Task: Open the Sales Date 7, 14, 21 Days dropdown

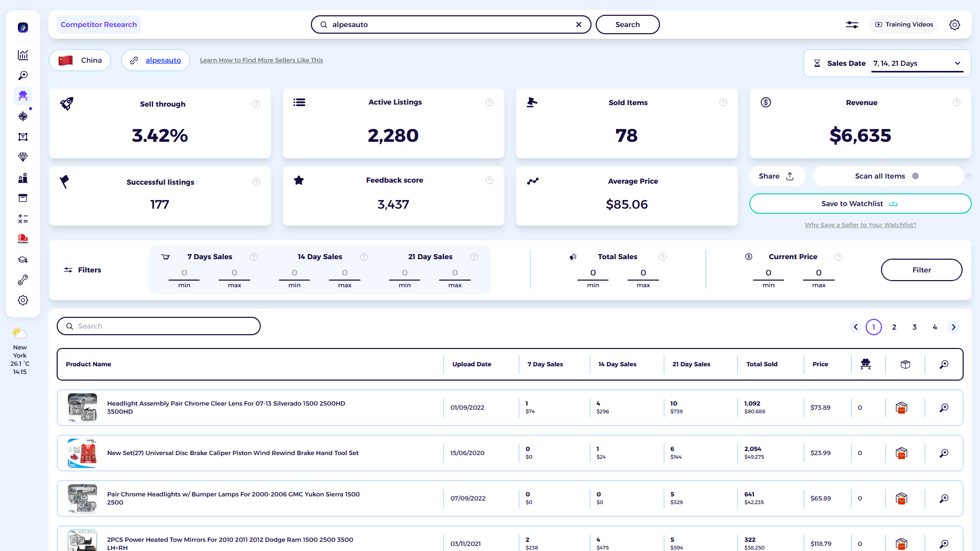Action: coord(917,63)
